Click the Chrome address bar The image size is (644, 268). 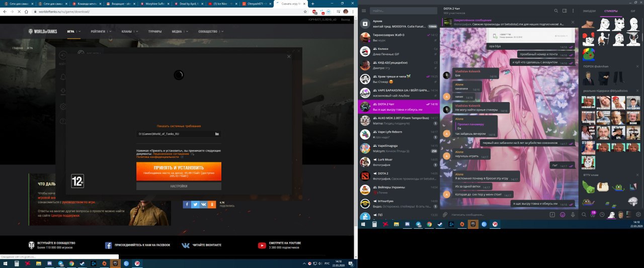(166, 11)
